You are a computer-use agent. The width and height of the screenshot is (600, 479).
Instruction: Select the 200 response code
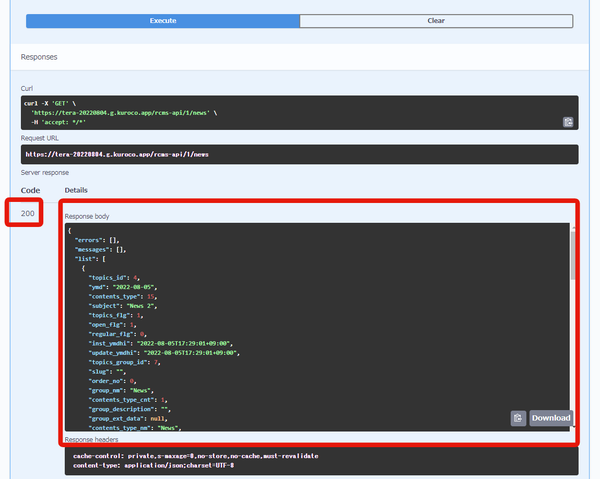pyautogui.click(x=28, y=213)
